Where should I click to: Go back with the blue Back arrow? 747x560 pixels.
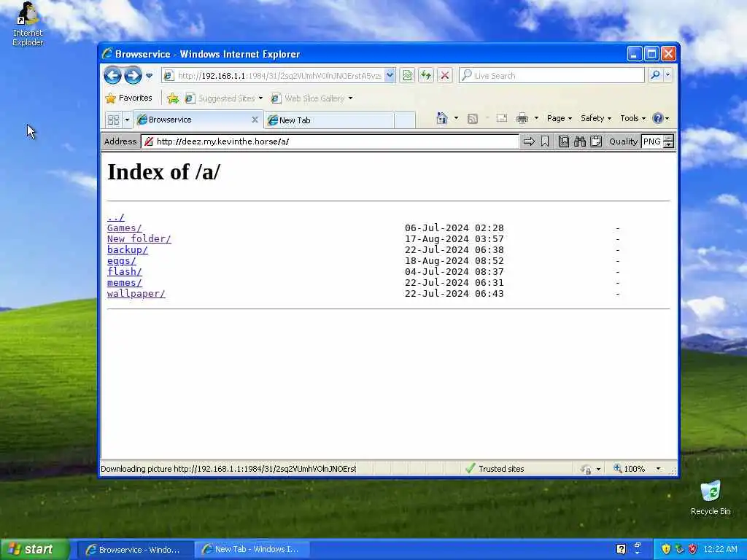[113, 75]
